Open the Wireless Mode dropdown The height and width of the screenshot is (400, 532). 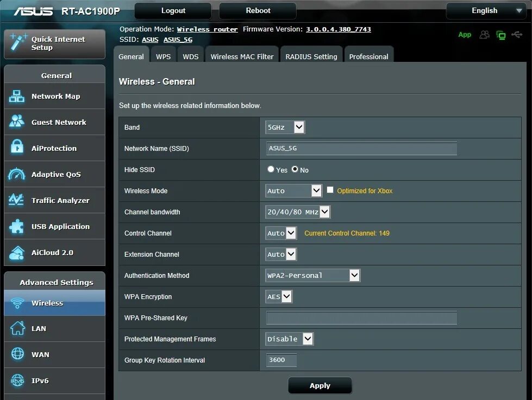[293, 191]
